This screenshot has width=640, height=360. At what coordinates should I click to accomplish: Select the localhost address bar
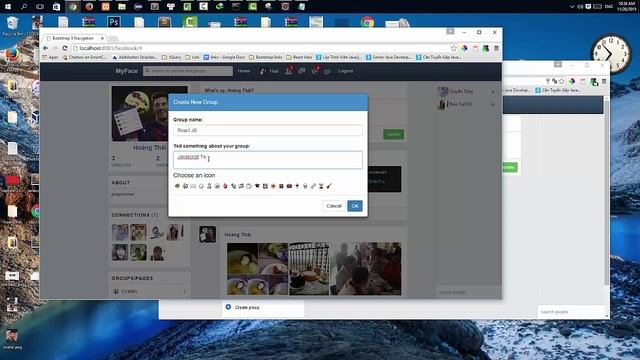click(261, 48)
